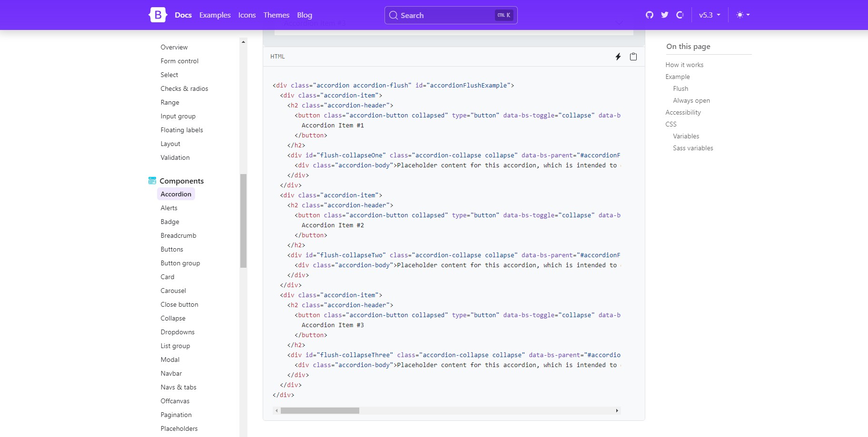Click the Bootstrap logo icon
868x437 pixels.
click(158, 15)
